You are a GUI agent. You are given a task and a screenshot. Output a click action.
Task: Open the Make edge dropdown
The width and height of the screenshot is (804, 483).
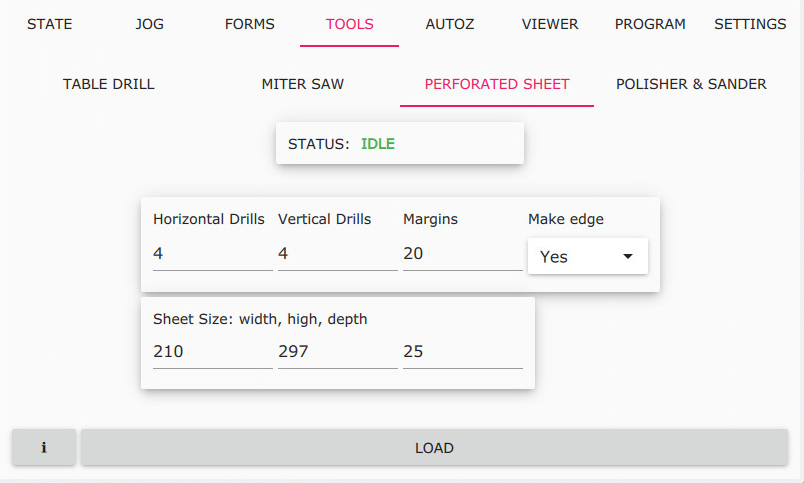587,256
